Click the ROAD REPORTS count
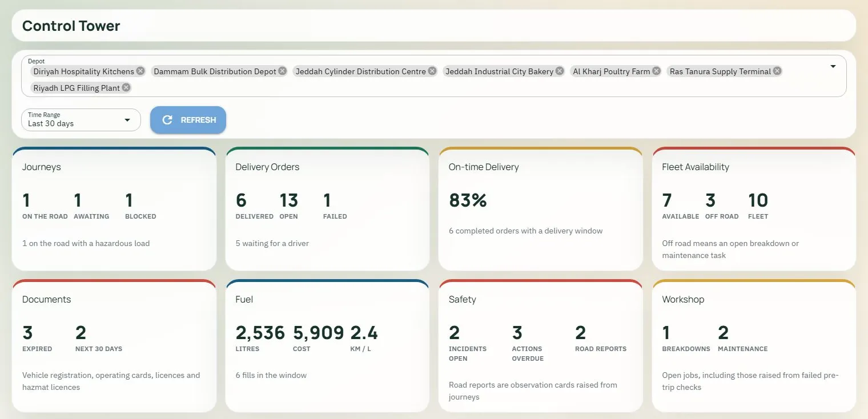868x419 pixels. tap(581, 333)
